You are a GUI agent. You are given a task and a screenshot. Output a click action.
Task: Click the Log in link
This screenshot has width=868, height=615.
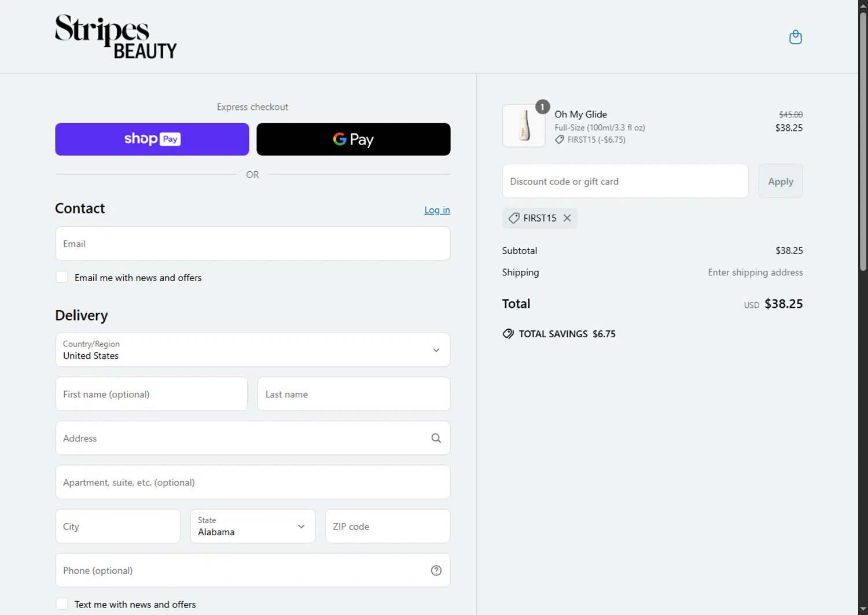[437, 210]
